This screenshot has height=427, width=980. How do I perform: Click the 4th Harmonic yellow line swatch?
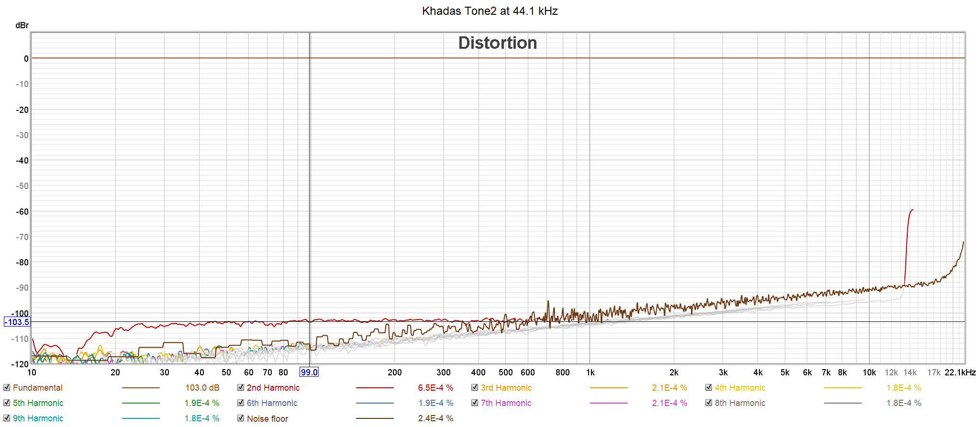(843, 388)
